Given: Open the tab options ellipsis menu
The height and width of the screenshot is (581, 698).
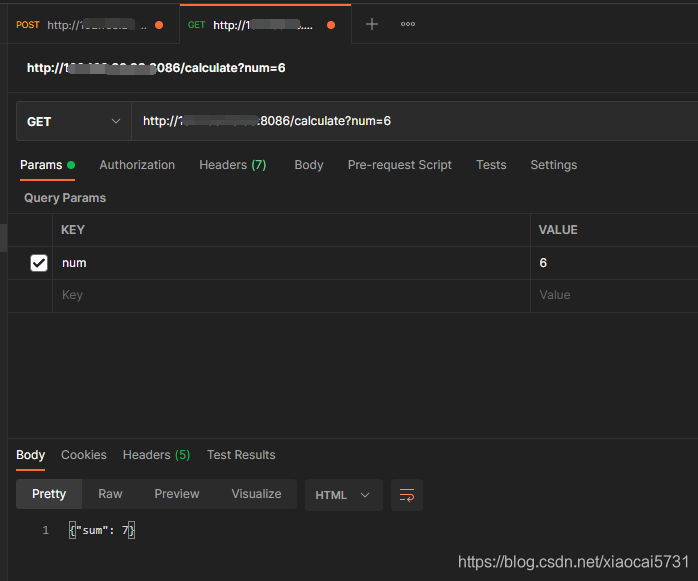Looking at the screenshot, I should click(408, 24).
